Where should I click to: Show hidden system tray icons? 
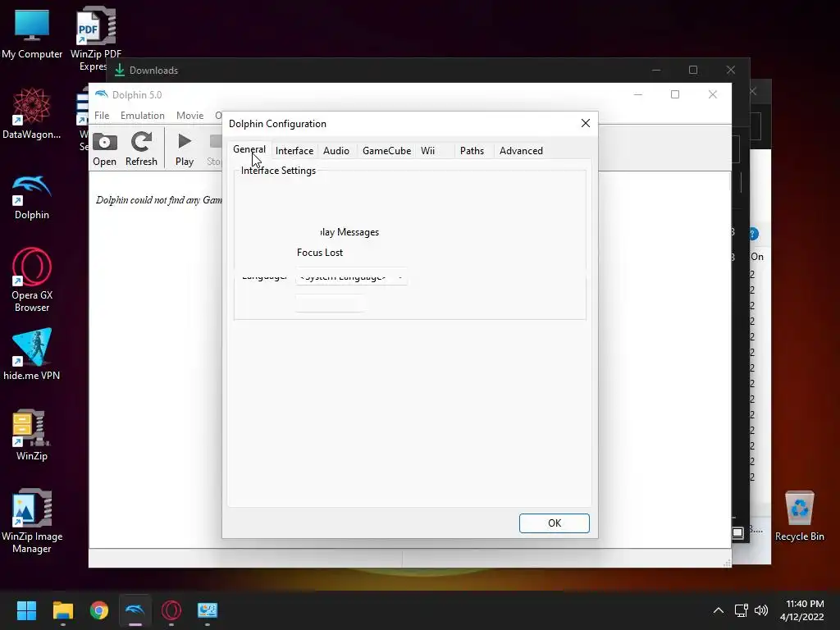[x=719, y=610]
